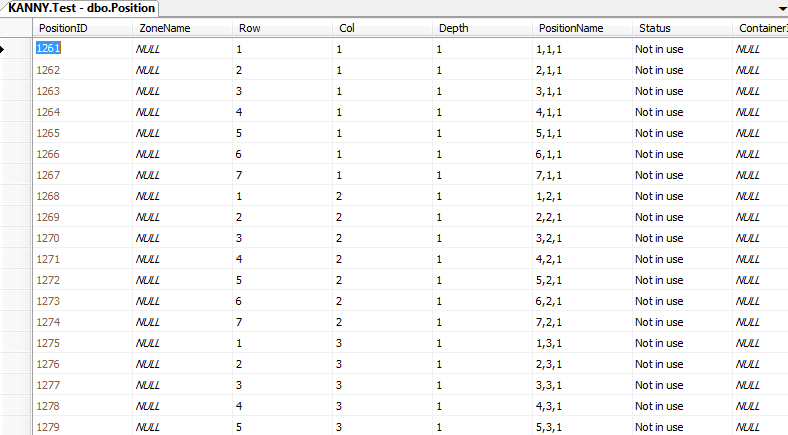Click PositionName cell 6,2,1
788x435 pixels.
click(582, 301)
